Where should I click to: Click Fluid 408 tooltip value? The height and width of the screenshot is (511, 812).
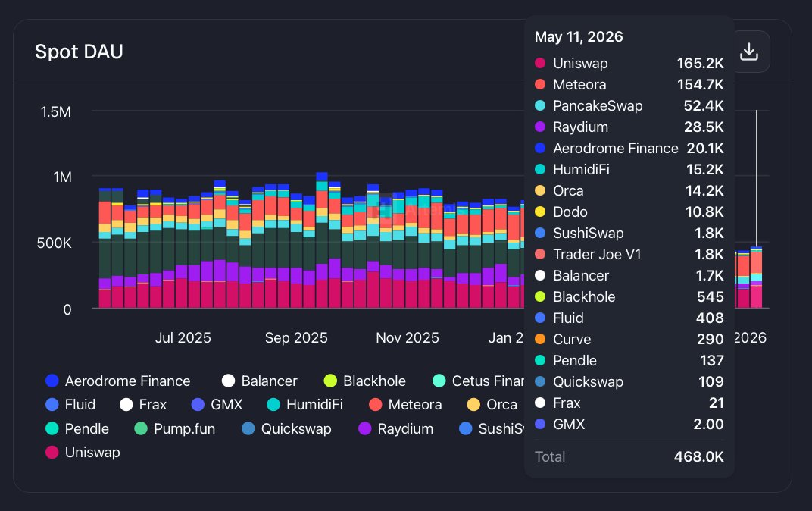710,318
